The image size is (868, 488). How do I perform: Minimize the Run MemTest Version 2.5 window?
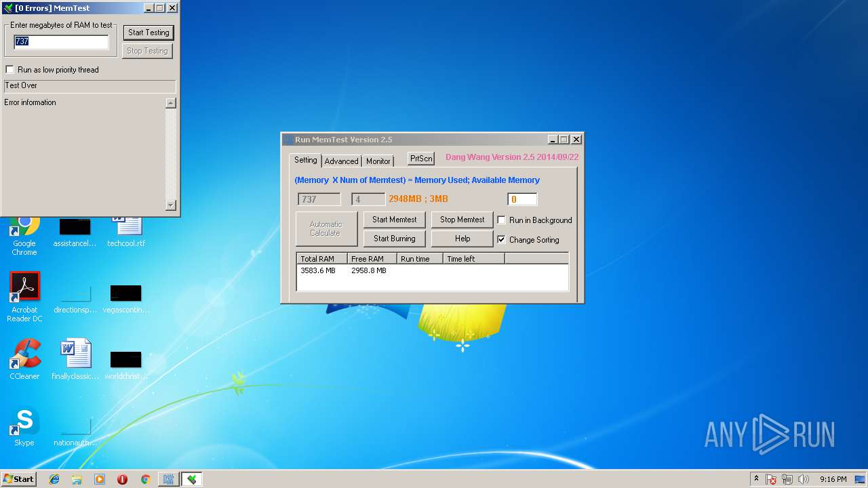[x=553, y=140]
